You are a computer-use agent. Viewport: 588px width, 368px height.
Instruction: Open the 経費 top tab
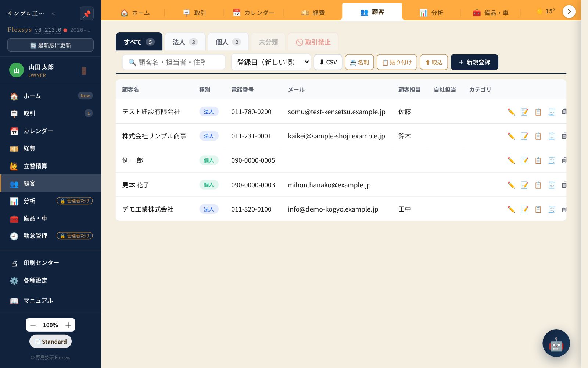pos(313,13)
